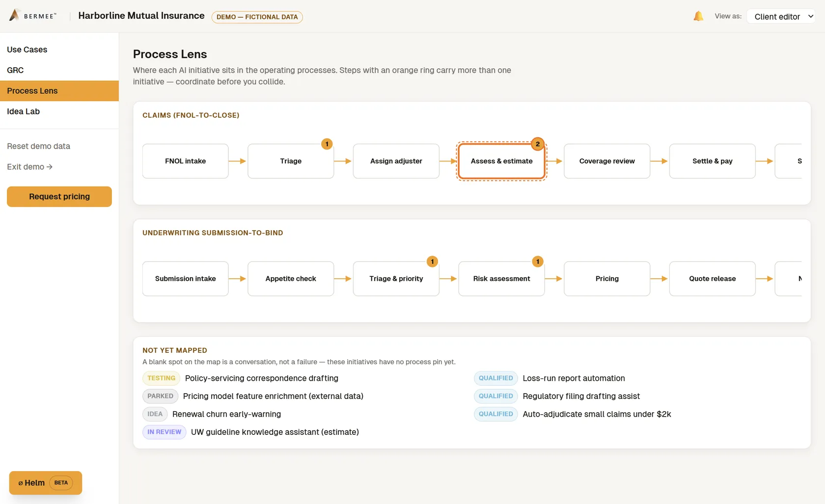
Task: Click the CLAIMS (FNOL-TO-CLOSE) heading
Action: click(x=191, y=115)
